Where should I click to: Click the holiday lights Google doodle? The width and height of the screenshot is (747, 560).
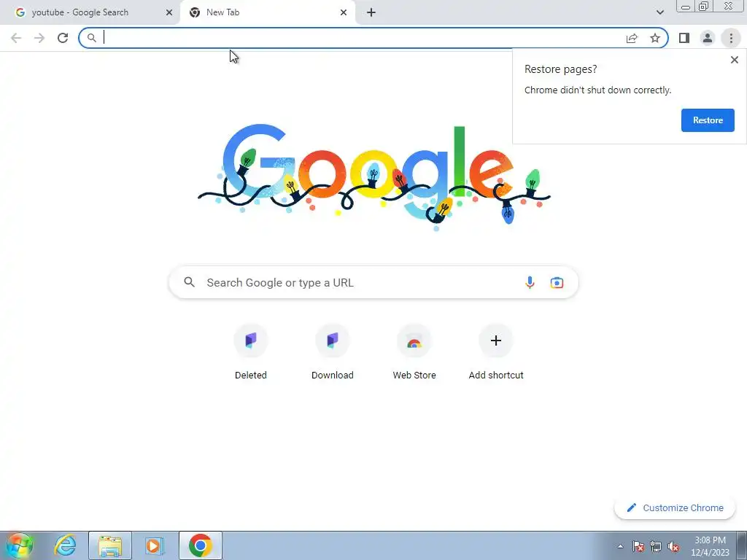point(374,177)
